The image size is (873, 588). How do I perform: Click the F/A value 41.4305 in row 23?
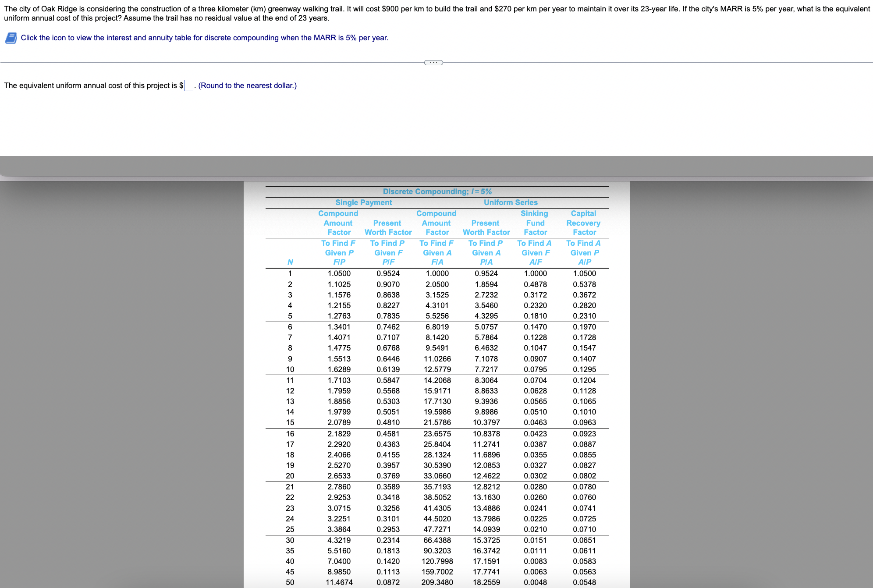437,508
